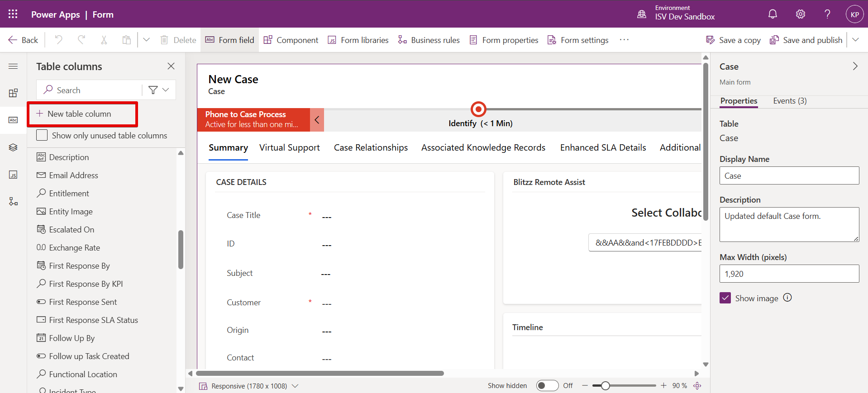Open Form libraries
Screen dimensions: 868x393
[x=358, y=40]
